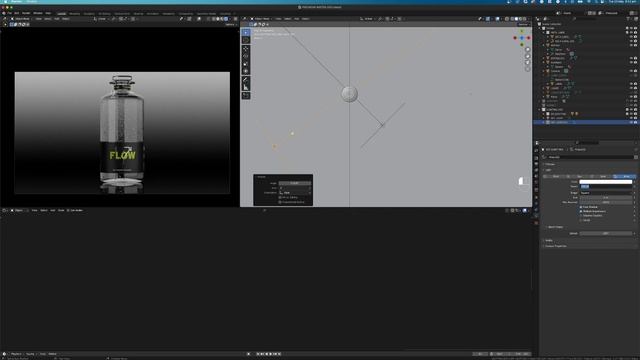Select the Select Box tool in viewport toolbar
The image size is (640, 360).
coord(246,32)
